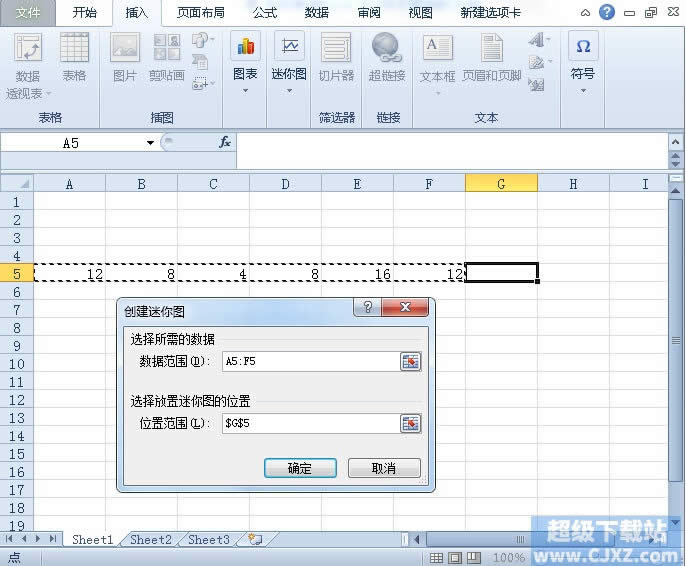Select column G header

pyautogui.click(x=501, y=184)
